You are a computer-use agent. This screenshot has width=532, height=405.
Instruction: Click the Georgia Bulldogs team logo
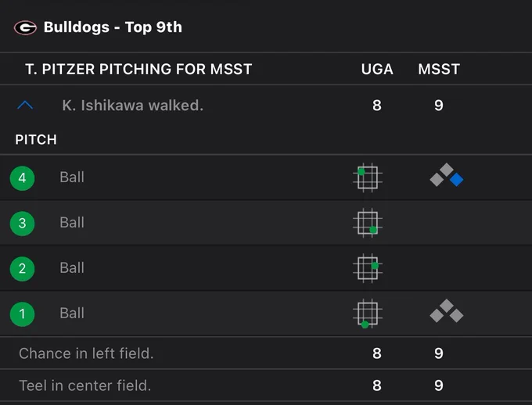(x=25, y=28)
